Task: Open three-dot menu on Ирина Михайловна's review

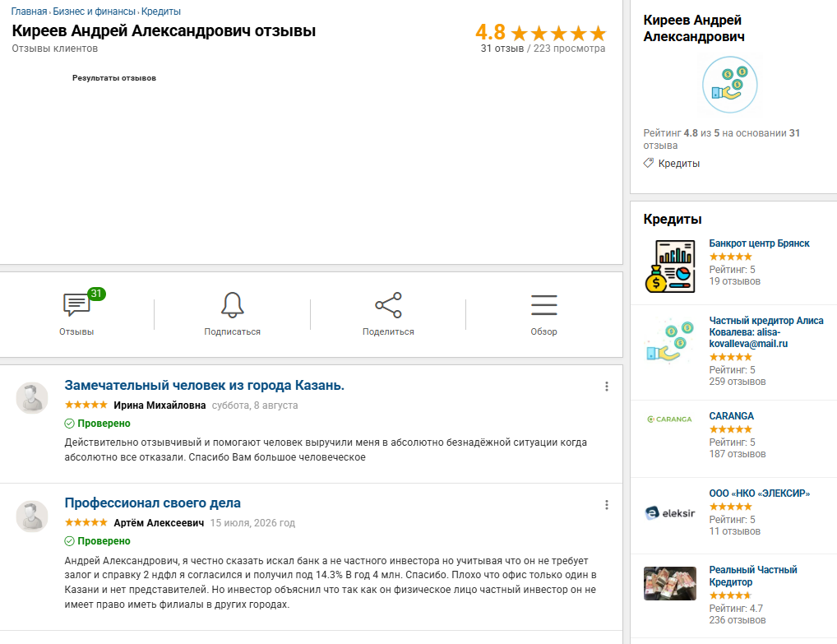Action: [607, 387]
